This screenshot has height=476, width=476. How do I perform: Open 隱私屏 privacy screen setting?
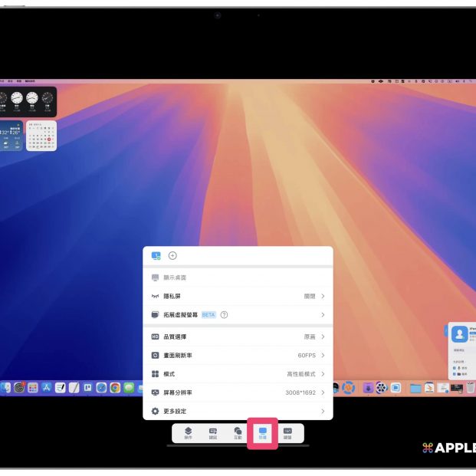pyautogui.click(x=238, y=296)
